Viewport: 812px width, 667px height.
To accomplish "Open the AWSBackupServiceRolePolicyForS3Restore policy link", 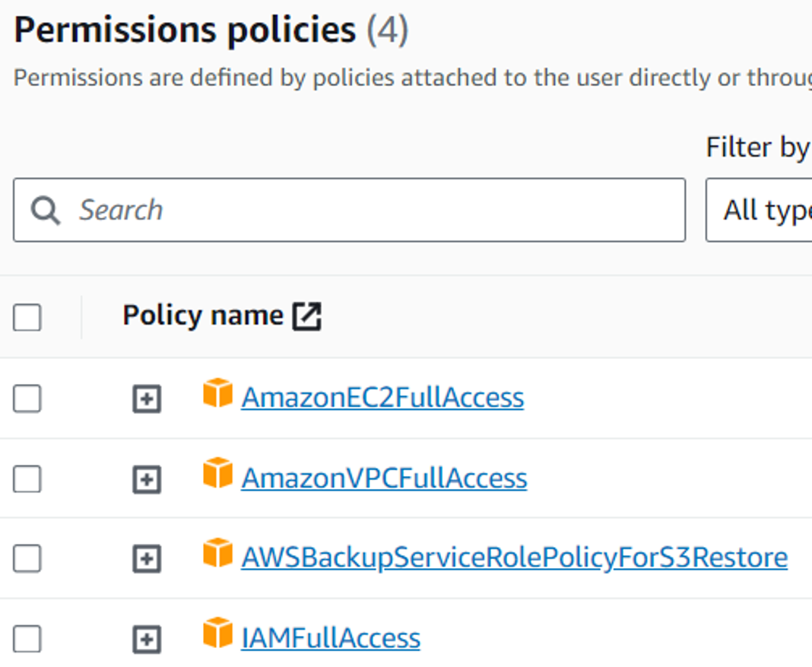I will [x=514, y=557].
